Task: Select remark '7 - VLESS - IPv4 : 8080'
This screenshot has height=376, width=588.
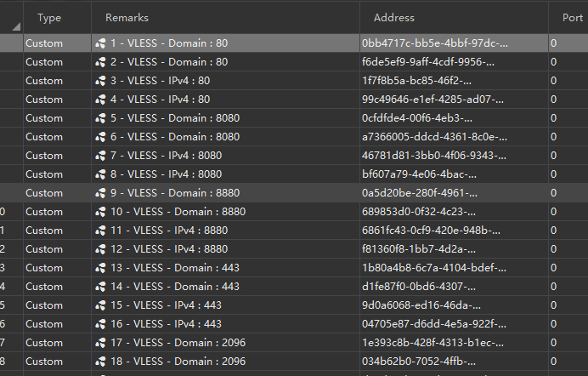Action: (167, 156)
